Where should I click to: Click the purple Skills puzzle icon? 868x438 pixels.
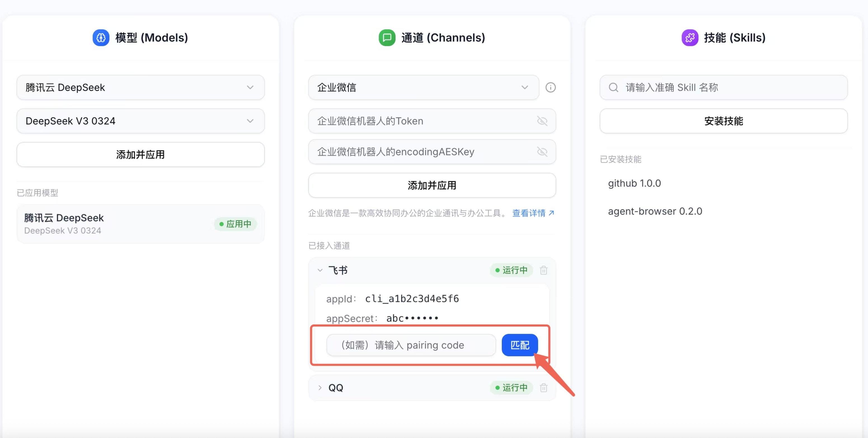coord(690,38)
